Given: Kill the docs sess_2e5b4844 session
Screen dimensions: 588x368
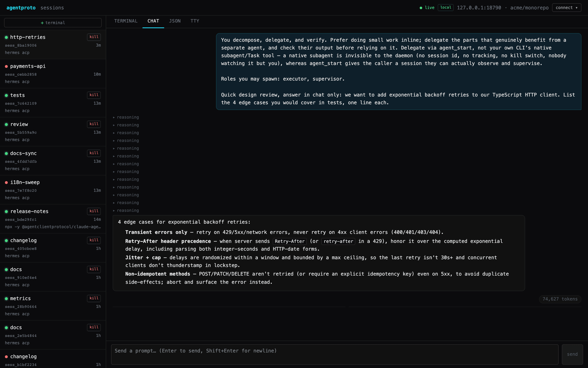Looking at the screenshot, I should click(94, 327).
